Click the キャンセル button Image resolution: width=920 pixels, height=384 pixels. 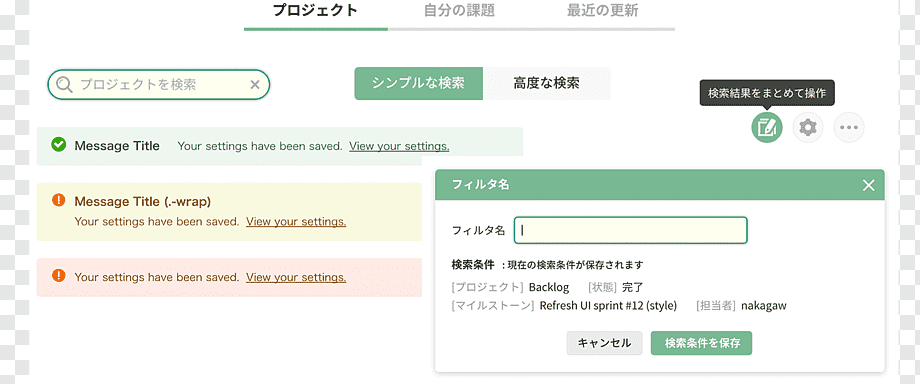pos(604,343)
